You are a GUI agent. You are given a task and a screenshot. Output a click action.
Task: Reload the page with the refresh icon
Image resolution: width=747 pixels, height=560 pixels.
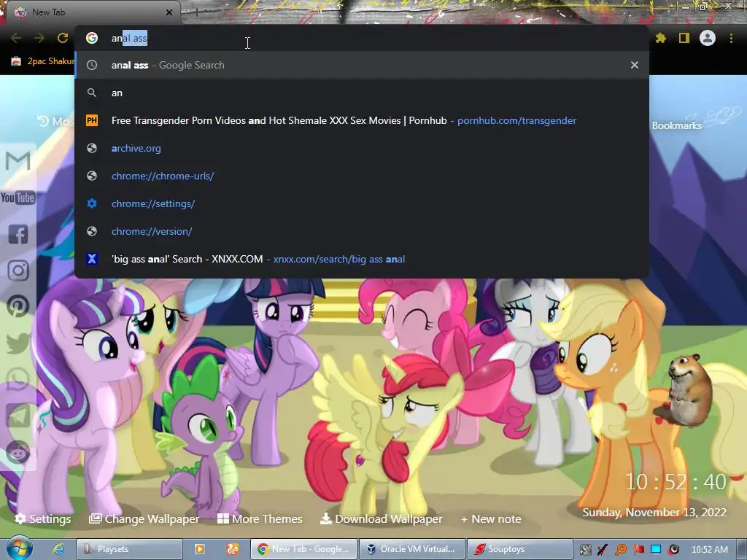[63, 38]
